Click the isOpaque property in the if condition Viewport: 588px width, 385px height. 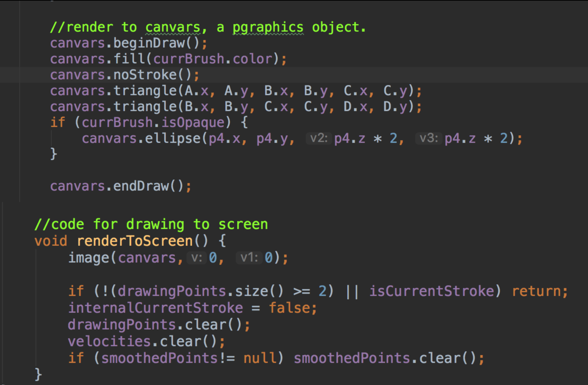click(x=193, y=123)
